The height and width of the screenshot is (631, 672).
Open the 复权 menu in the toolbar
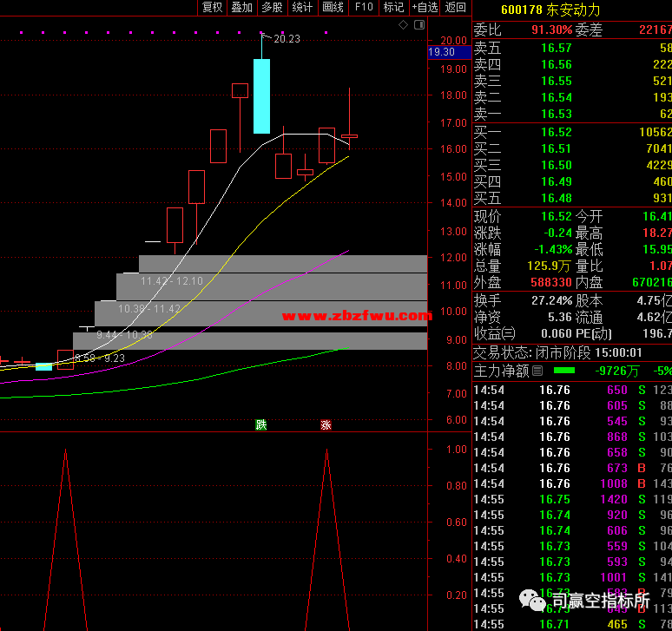tap(212, 7)
